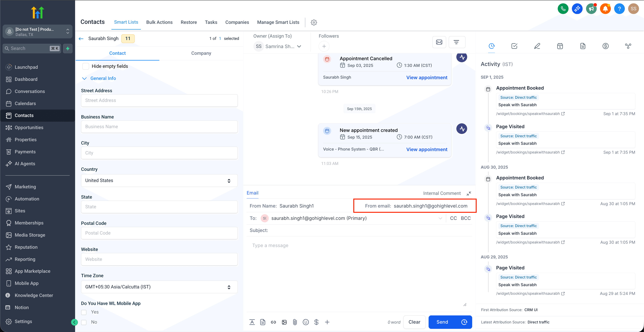644x332 pixels.
Task: Click the Clear button in email composer
Action: coord(414,322)
